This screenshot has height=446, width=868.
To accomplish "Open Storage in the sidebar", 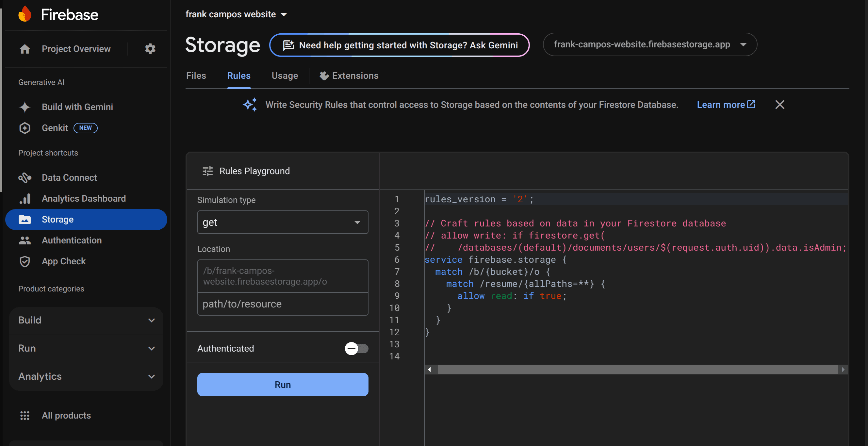I will pos(86,220).
